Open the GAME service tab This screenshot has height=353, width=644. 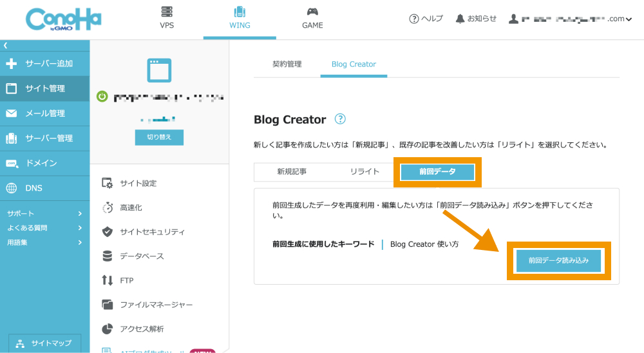[x=312, y=18]
